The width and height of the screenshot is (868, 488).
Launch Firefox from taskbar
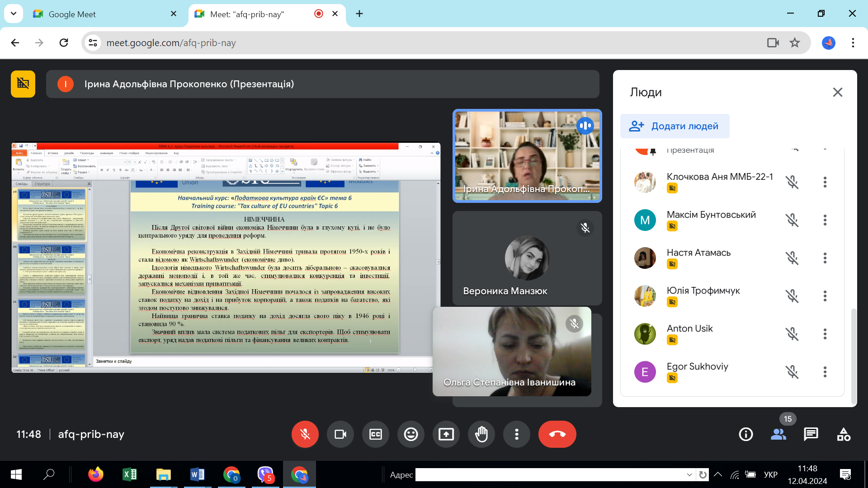coord(95,474)
